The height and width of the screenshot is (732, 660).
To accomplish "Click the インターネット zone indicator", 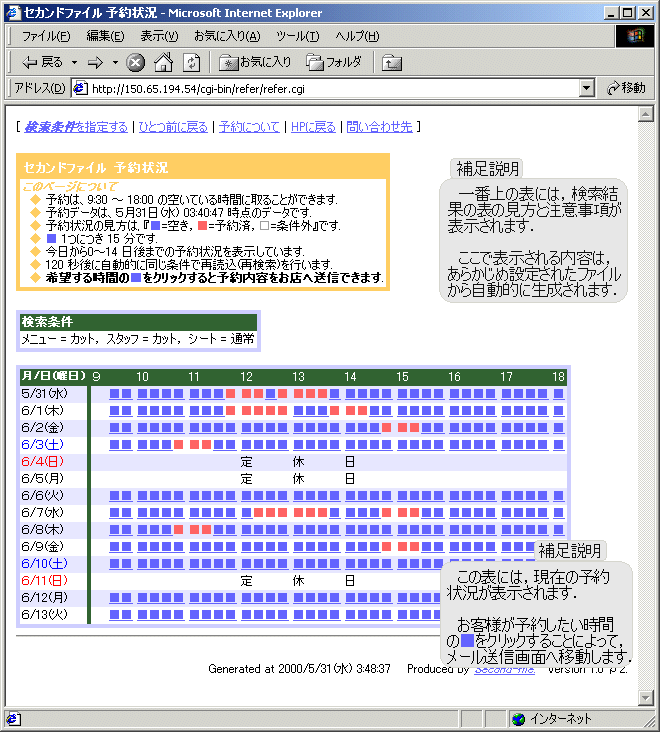I will point(552,719).
